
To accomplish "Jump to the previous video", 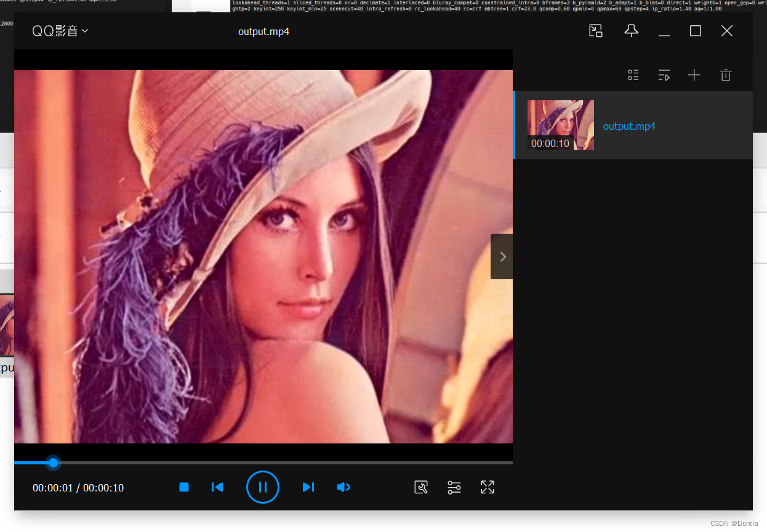I will pos(217,487).
